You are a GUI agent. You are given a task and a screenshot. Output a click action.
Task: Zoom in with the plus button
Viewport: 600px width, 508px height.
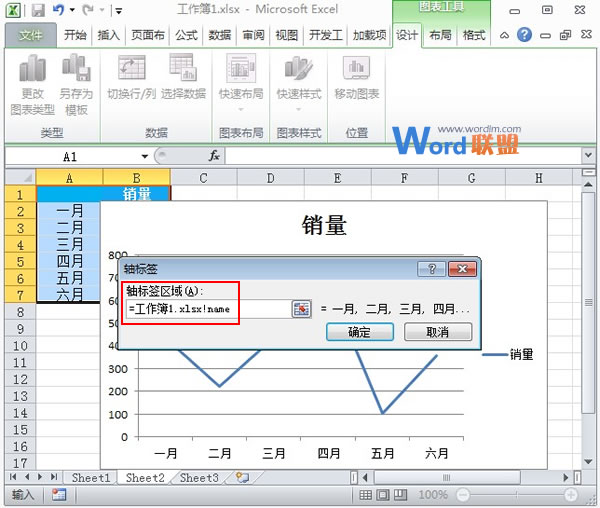571,495
